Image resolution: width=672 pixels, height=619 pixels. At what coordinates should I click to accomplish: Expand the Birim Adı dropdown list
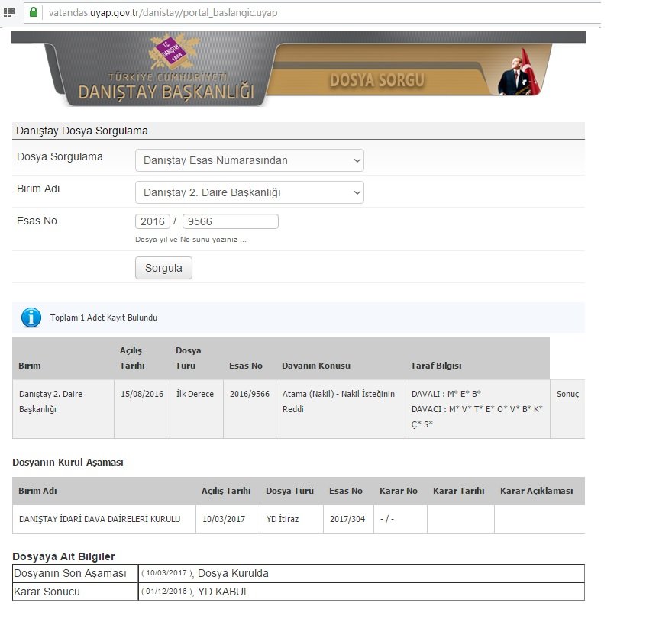[x=249, y=192]
